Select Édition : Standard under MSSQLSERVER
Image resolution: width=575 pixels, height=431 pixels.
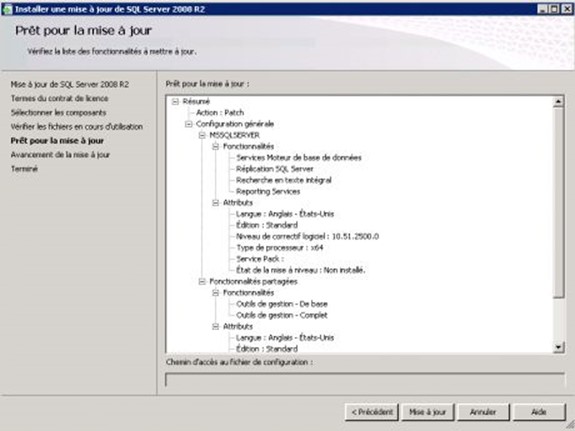[x=267, y=225]
